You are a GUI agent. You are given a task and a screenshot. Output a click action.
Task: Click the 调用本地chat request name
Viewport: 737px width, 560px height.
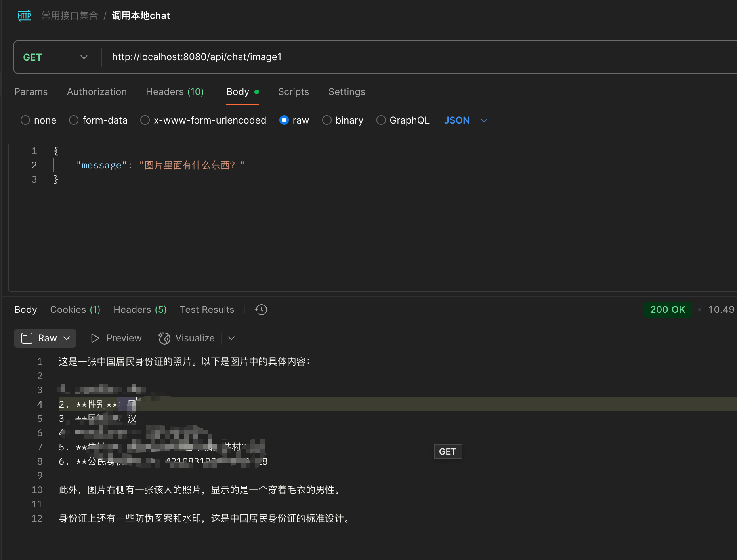tap(141, 16)
